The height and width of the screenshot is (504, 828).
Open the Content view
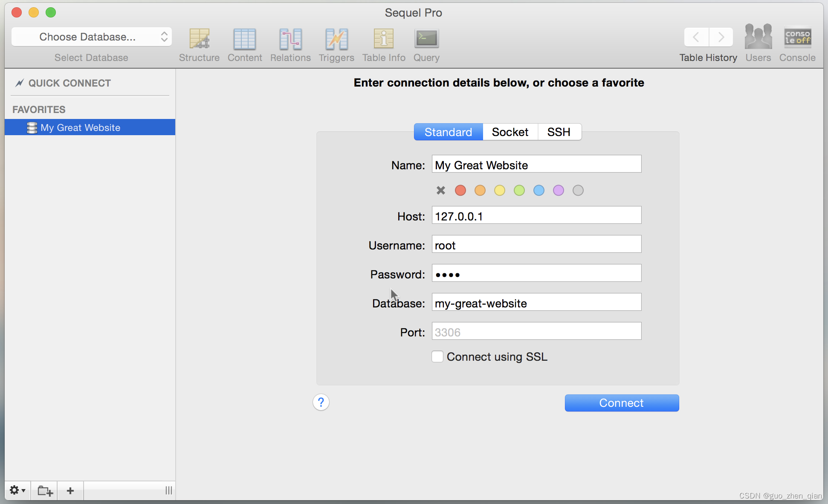(245, 46)
